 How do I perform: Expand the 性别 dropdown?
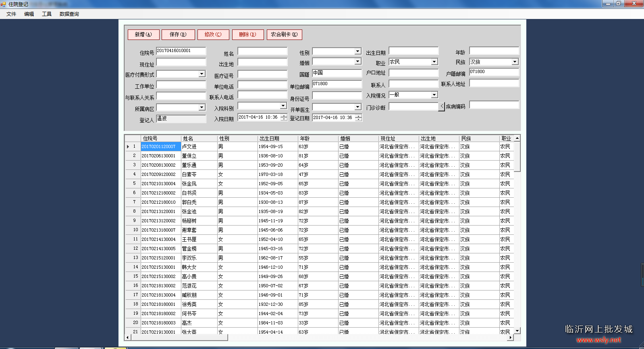[x=358, y=51]
